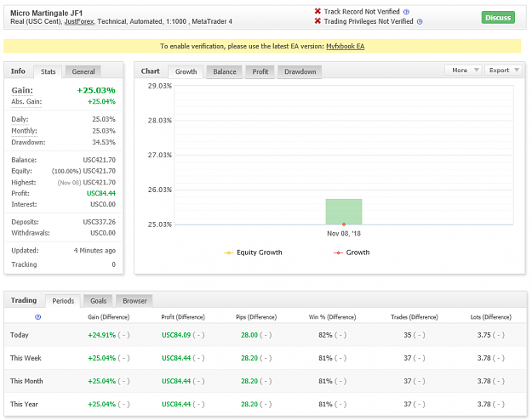Select the Drawdown chart tab
Viewport: 532px width, 420px height.
click(x=300, y=71)
